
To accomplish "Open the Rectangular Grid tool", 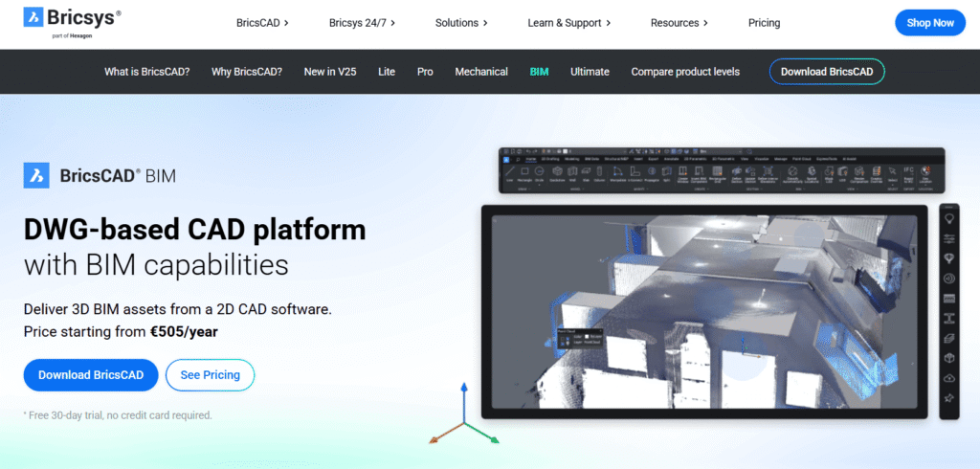I will (718, 174).
